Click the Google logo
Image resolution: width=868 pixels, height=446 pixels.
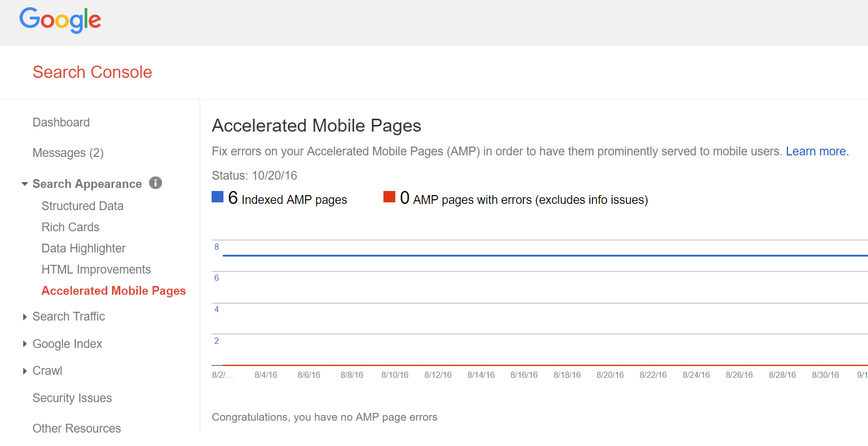[x=60, y=21]
